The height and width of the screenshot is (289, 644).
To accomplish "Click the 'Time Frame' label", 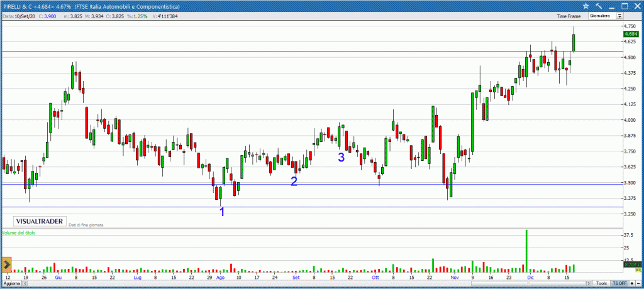I will tap(569, 16).
